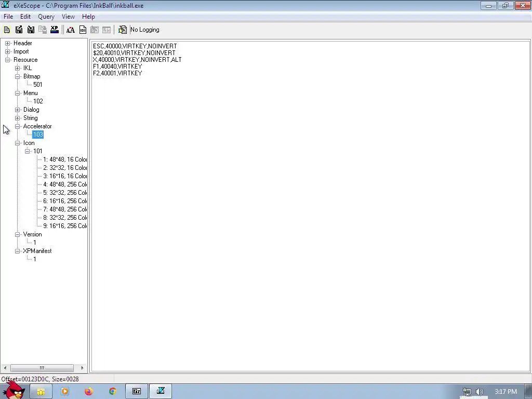
Task: Expand the Import tree node
Action: [x=7, y=51]
